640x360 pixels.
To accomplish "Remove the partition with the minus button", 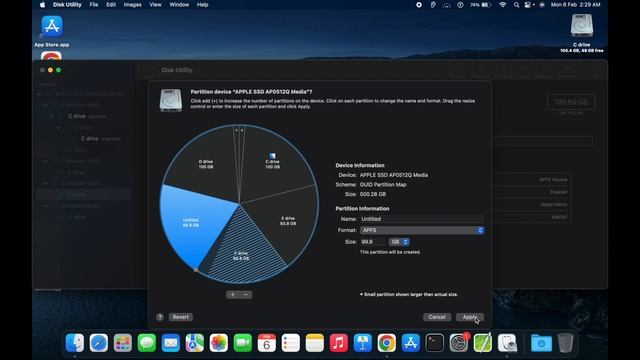I will (246, 295).
